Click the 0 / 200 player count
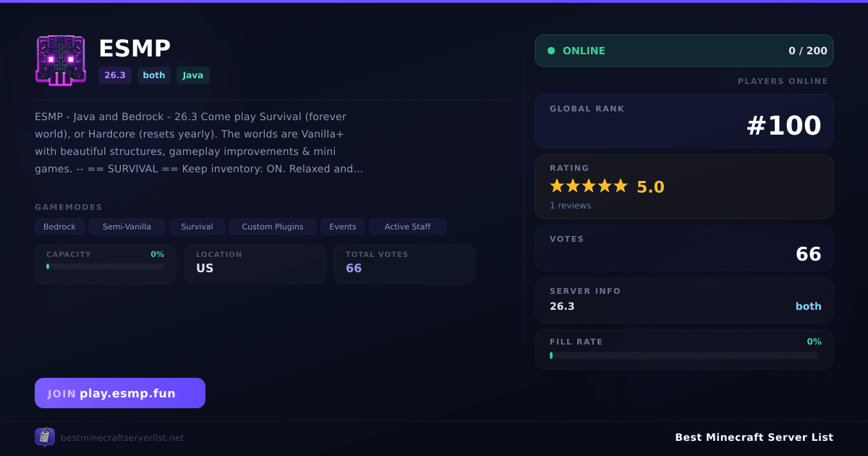Viewport: 868px width, 456px height. point(808,51)
